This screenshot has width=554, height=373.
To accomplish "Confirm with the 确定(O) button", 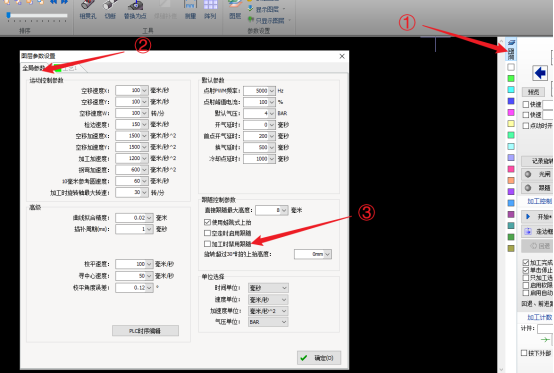I will tap(319, 358).
